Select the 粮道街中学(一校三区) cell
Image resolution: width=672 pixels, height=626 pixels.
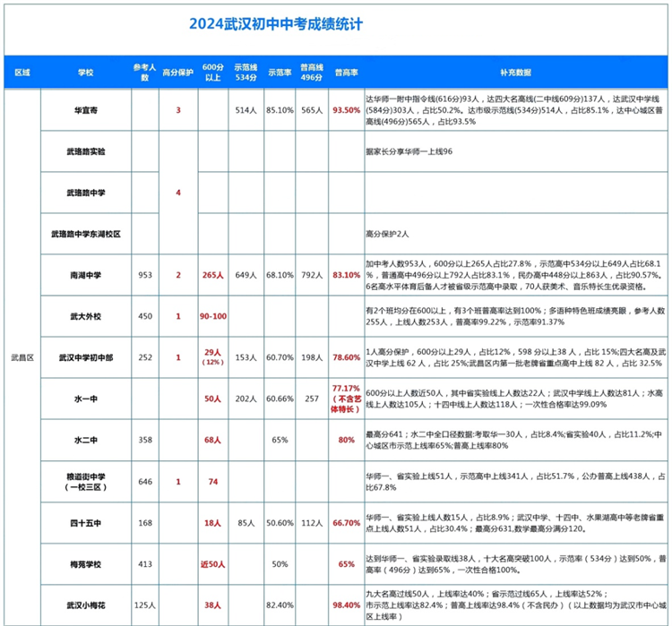pyautogui.click(x=86, y=482)
